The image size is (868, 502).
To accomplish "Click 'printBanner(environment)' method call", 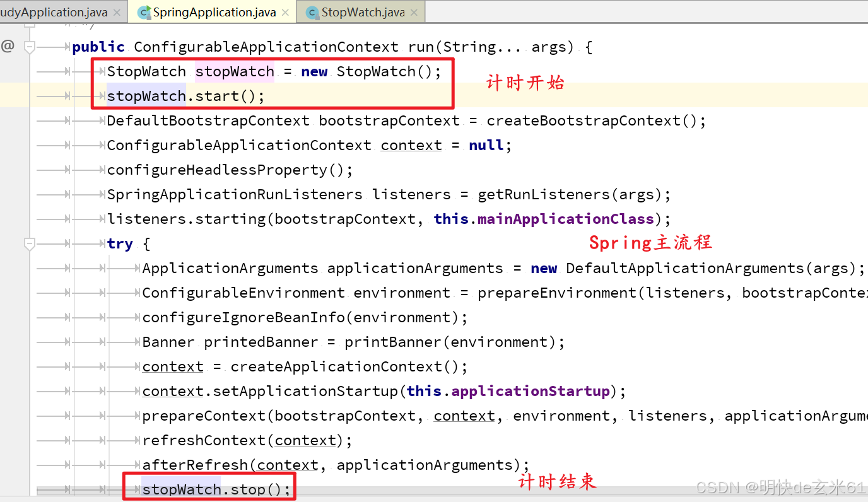I will click(x=450, y=342).
